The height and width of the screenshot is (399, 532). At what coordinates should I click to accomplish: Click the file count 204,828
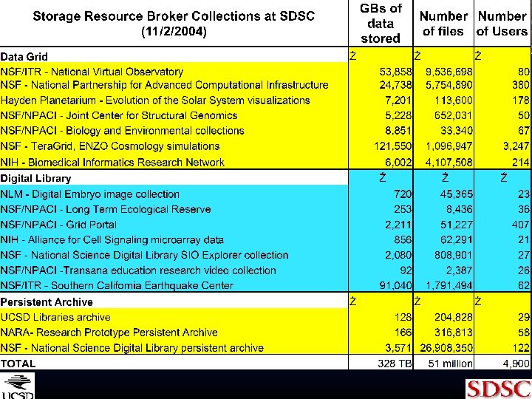pos(453,317)
